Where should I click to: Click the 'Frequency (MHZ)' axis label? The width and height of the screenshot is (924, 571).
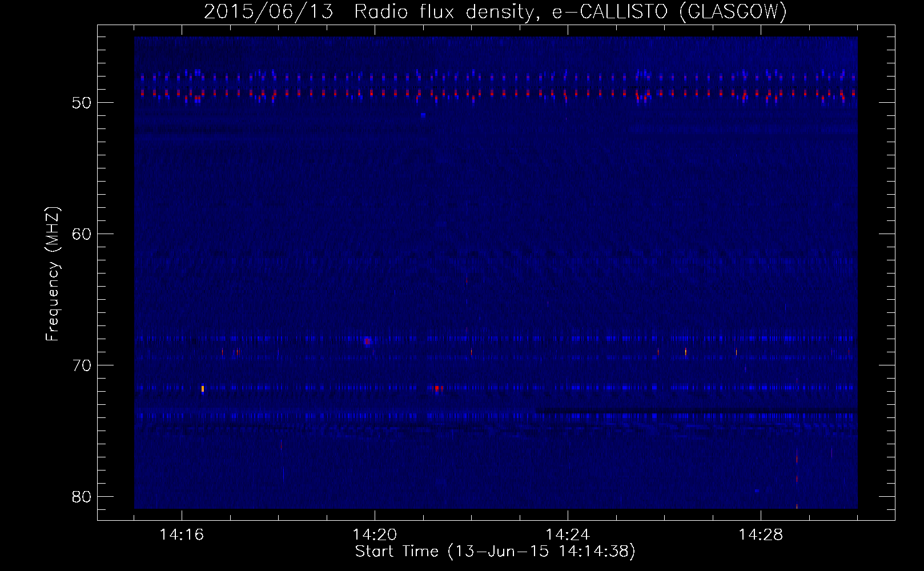point(53,274)
